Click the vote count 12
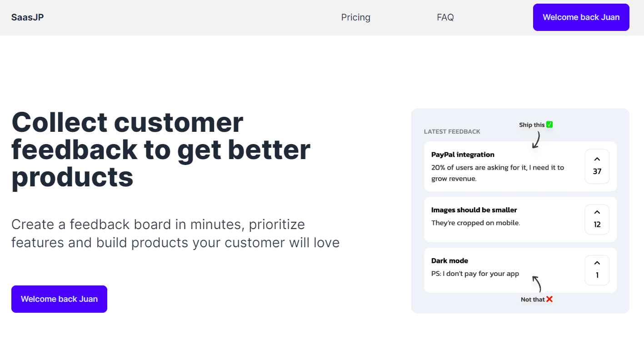Image resolution: width=644 pixels, height=355 pixels. 597,224
